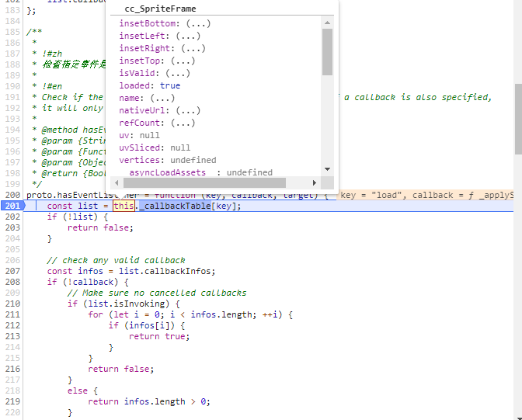This screenshot has height=420, width=522.
Task: Click the tooltip's scroll left arrow
Action: (x=117, y=182)
